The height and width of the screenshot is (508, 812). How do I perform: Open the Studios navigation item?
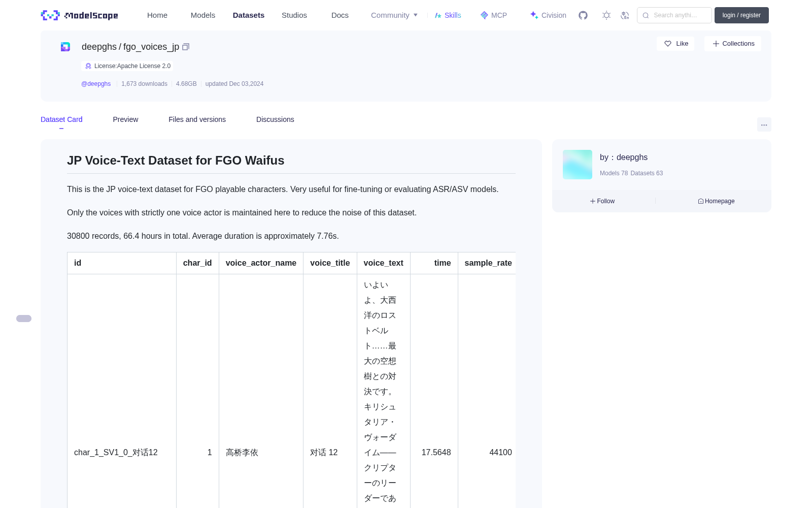(294, 15)
